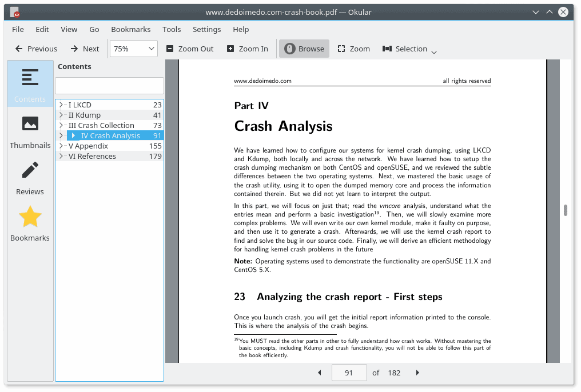Click the www.dedoimedo.com page header text

(262, 81)
